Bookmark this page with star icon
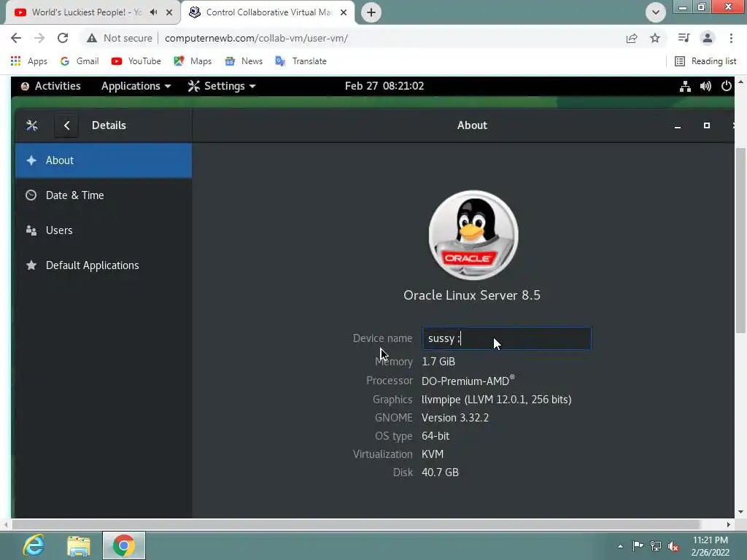The height and width of the screenshot is (560, 747). pyautogui.click(x=655, y=38)
